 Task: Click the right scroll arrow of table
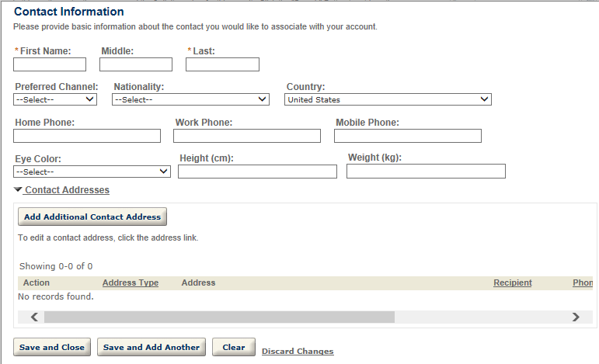(576, 317)
